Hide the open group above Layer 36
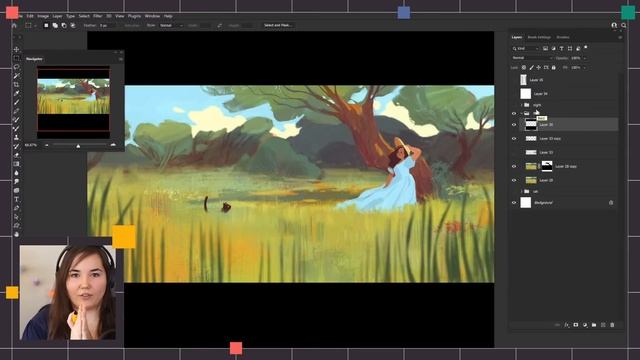The width and height of the screenshot is (640, 360). 514,113
